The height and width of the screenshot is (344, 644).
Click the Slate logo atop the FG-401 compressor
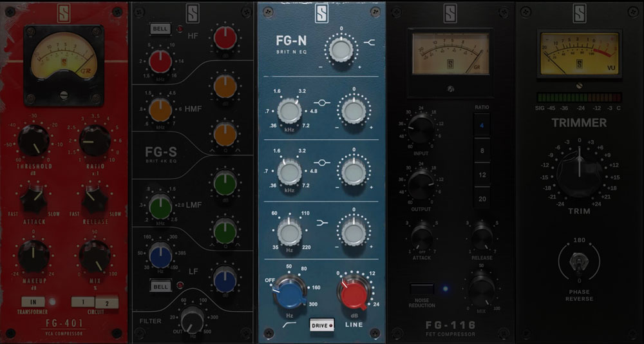click(64, 14)
